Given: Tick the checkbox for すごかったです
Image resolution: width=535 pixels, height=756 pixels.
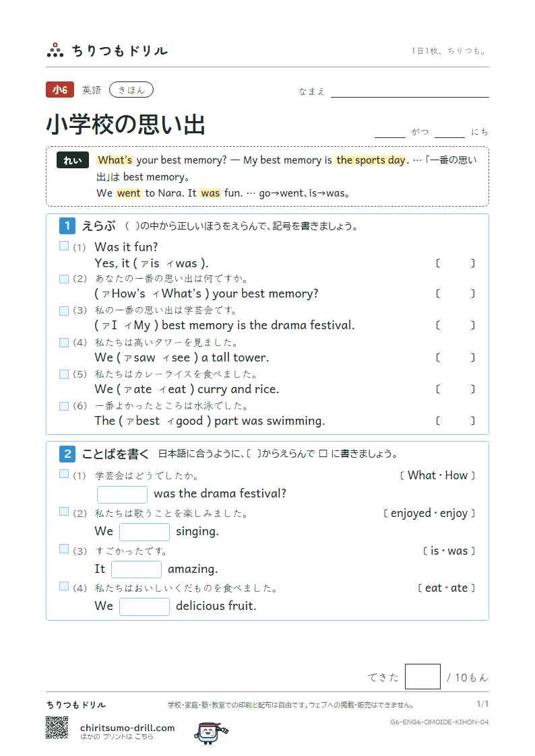Looking at the screenshot, I should [x=64, y=549].
